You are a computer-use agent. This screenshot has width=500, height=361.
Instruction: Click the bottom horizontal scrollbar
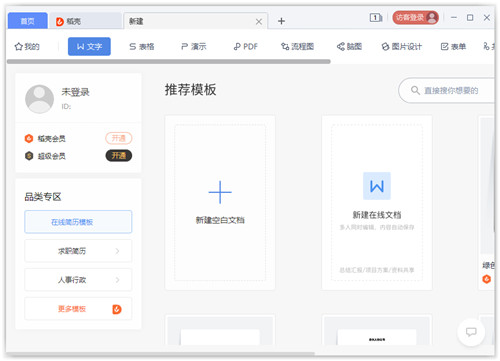coord(161,353)
